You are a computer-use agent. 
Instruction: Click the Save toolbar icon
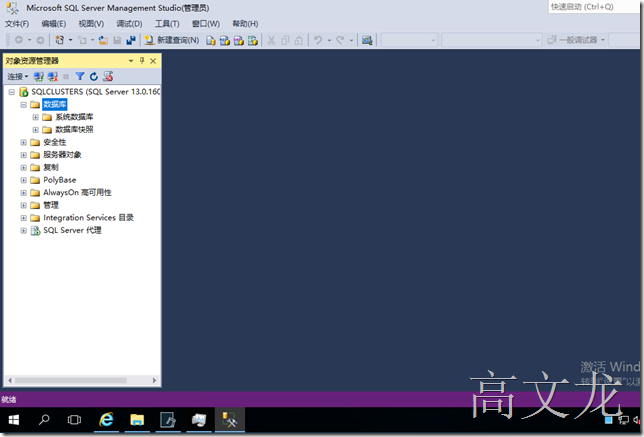coord(117,40)
